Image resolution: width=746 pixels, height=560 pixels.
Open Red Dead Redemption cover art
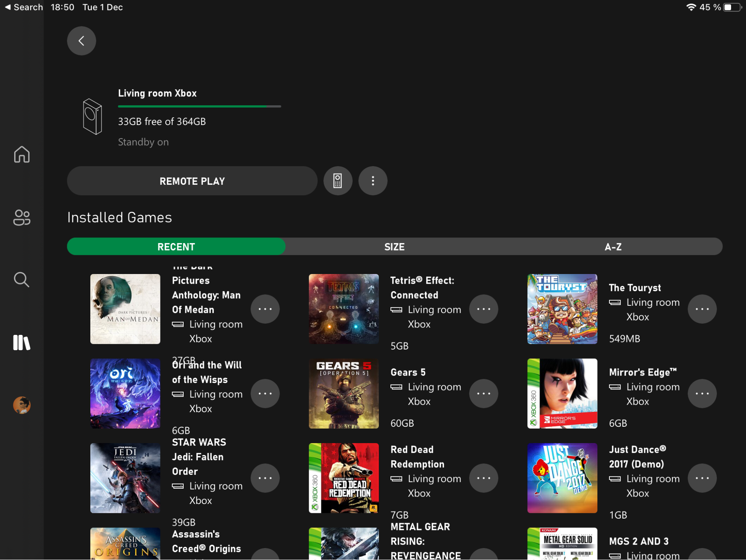coord(344,478)
